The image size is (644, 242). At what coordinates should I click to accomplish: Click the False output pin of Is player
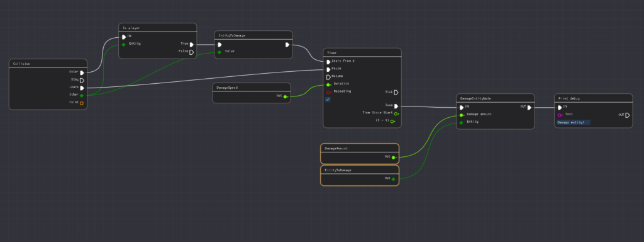pyautogui.click(x=191, y=52)
